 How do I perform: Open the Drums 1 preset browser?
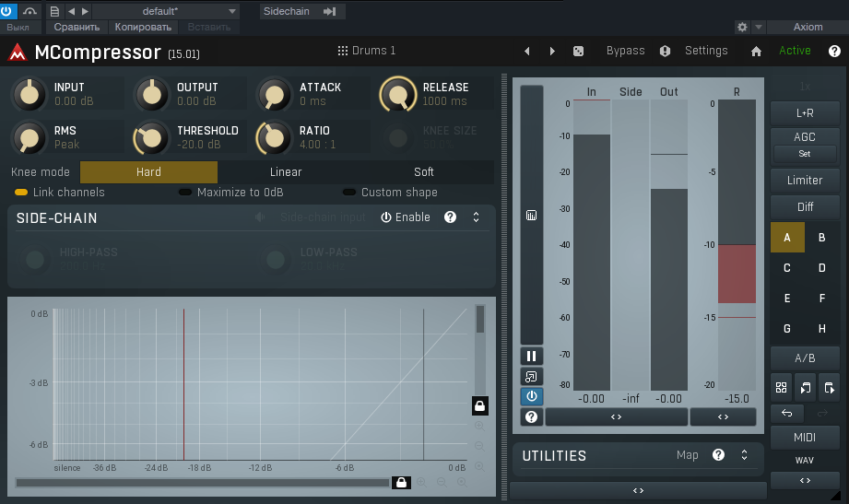pos(367,51)
